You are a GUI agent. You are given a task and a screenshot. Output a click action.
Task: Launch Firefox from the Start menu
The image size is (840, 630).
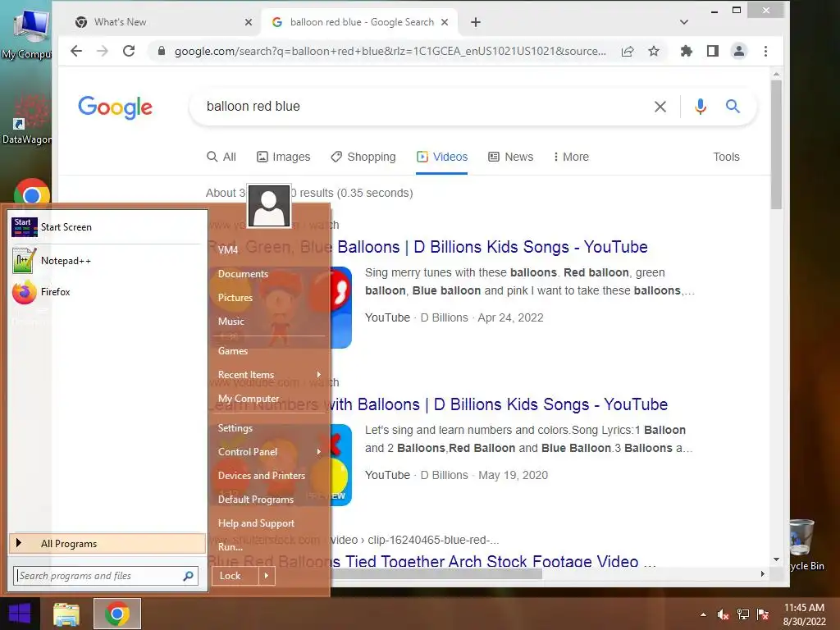pos(106,292)
